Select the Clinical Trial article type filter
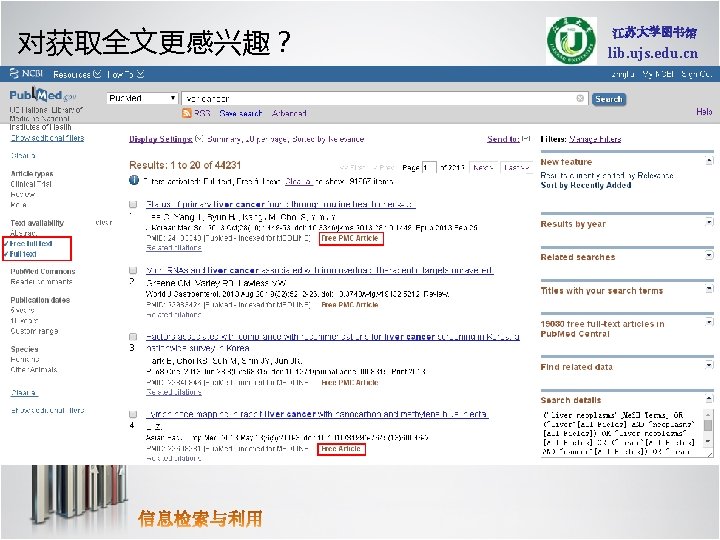 coord(31,184)
